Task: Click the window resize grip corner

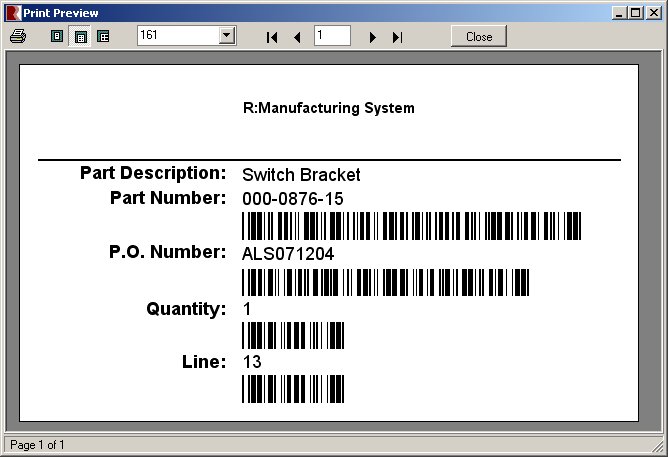Action: click(x=658, y=447)
